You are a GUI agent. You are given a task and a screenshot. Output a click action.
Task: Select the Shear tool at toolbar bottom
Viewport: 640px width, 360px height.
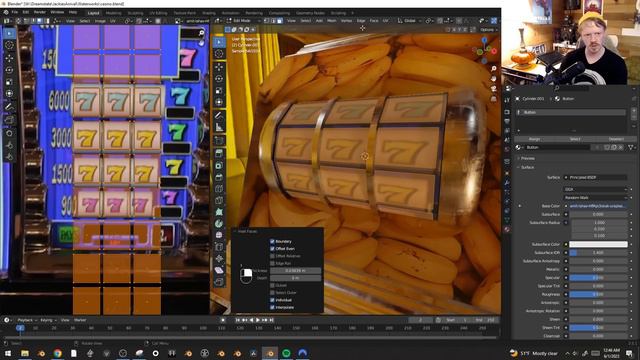[x=219, y=270]
